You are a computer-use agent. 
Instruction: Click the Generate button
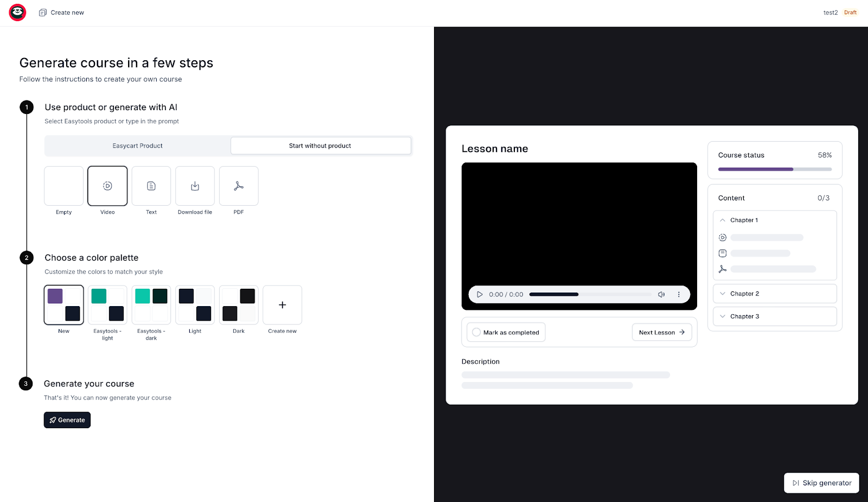pyautogui.click(x=67, y=420)
